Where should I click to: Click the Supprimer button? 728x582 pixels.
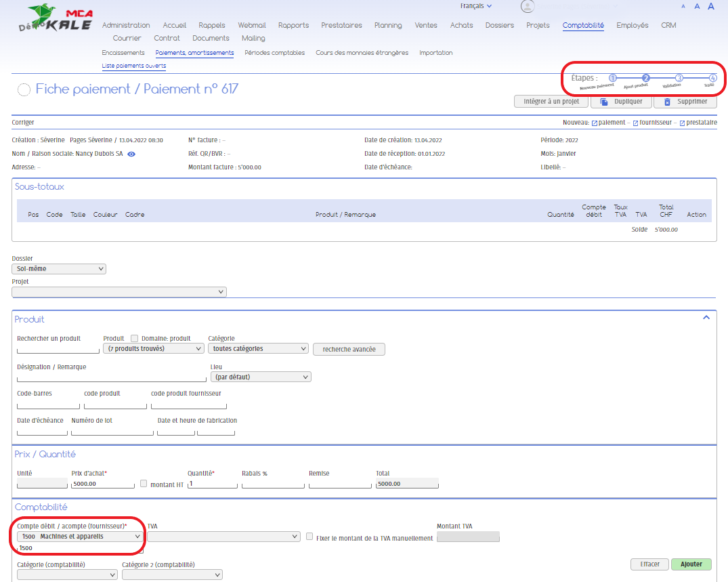[x=685, y=102]
